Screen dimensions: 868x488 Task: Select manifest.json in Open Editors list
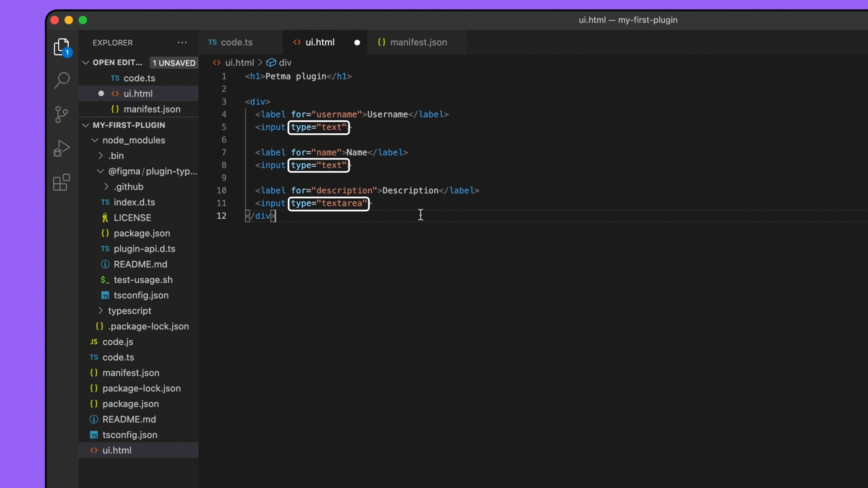pos(138,109)
